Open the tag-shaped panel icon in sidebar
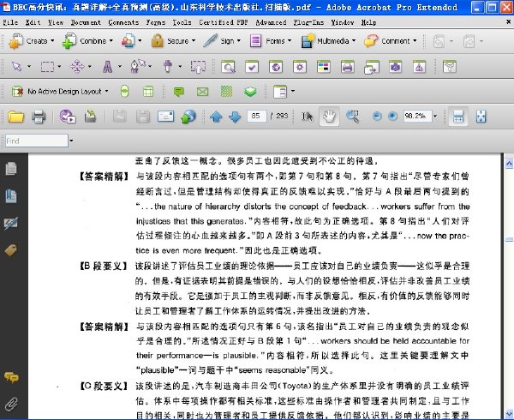514x420 pixels. [11, 250]
